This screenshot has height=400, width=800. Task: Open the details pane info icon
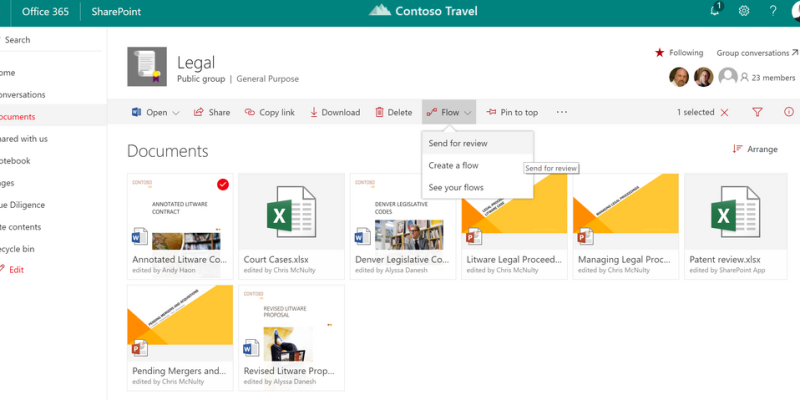tap(789, 112)
